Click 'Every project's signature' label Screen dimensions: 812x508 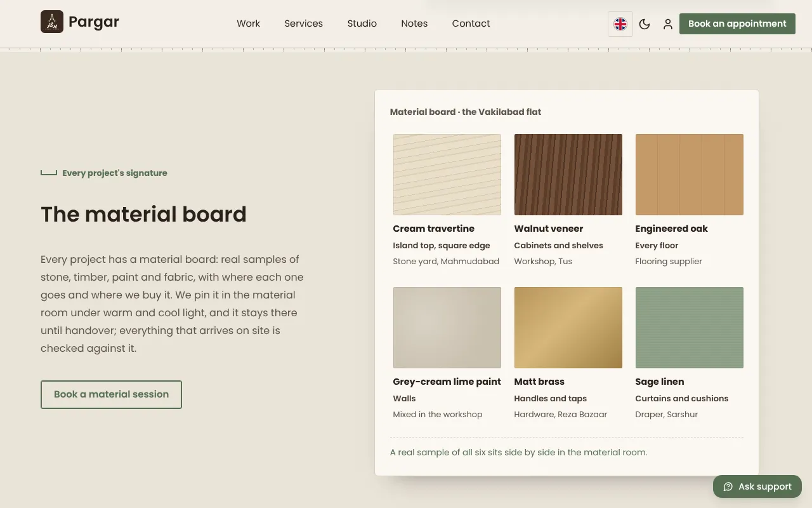pos(115,173)
